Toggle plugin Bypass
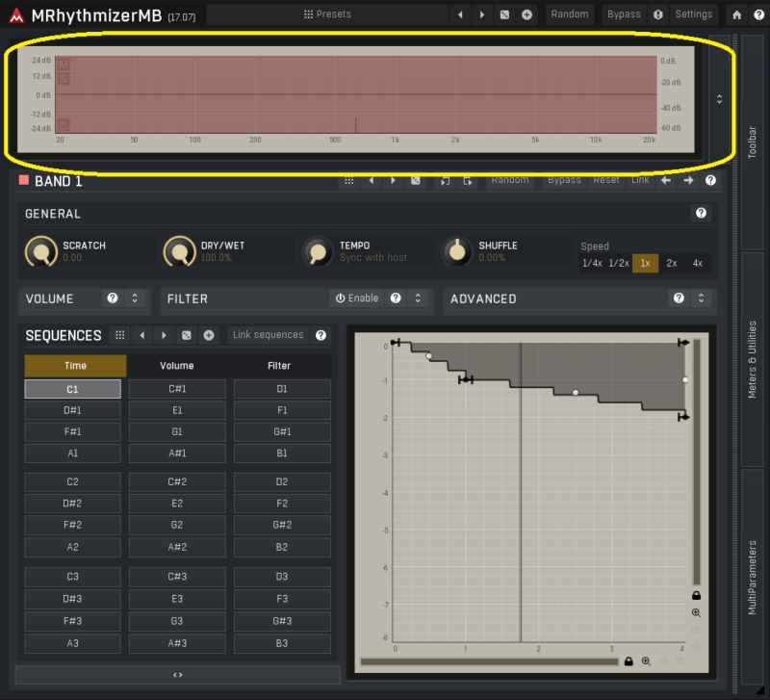The width and height of the screenshot is (770, 700). (x=624, y=14)
